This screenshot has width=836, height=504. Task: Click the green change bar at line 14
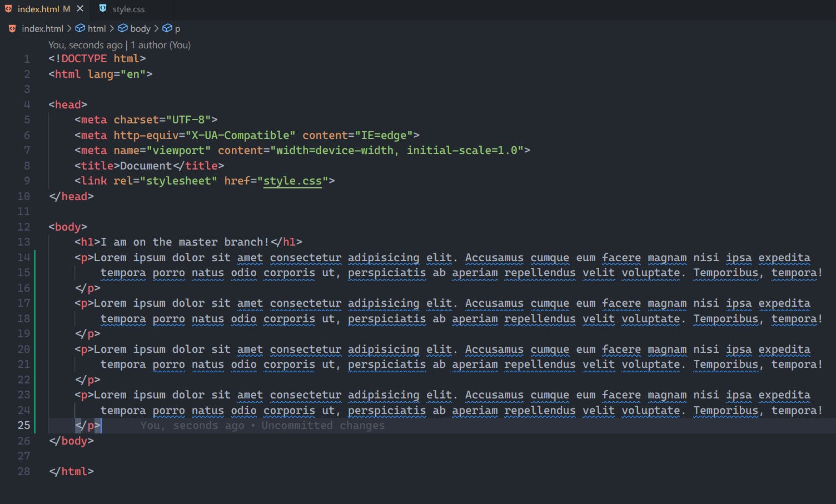pos(35,257)
